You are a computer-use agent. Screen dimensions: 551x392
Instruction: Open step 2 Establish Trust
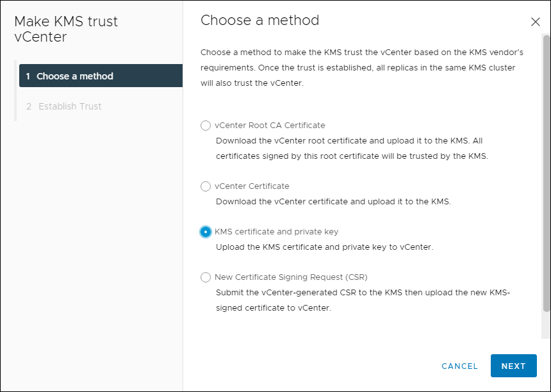pos(69,106)
